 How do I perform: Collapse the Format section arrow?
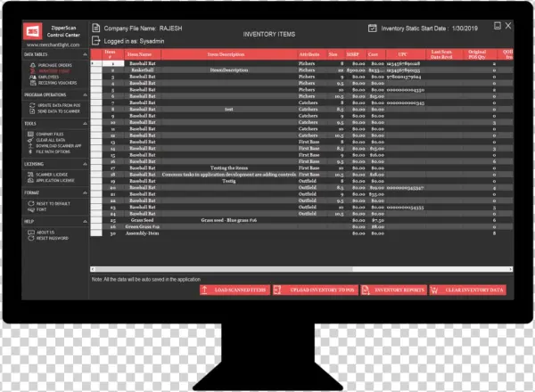click(x=85, y=192)
